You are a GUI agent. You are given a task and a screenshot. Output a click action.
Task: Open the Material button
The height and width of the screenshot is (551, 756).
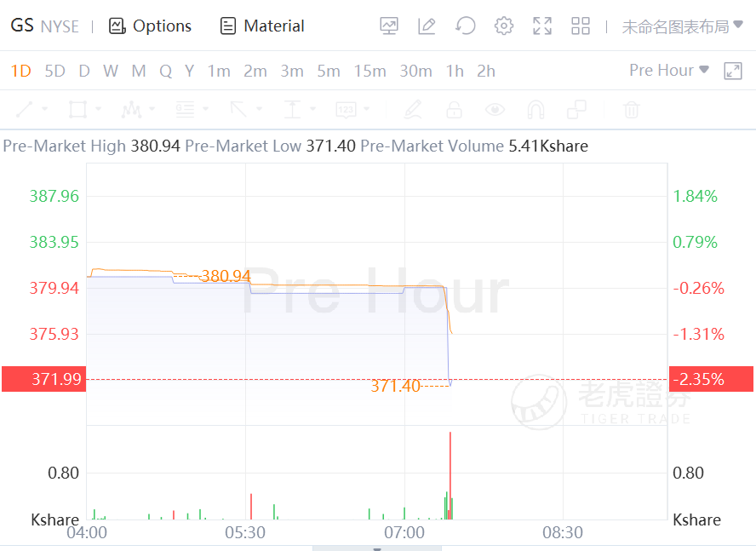[262, 26]
